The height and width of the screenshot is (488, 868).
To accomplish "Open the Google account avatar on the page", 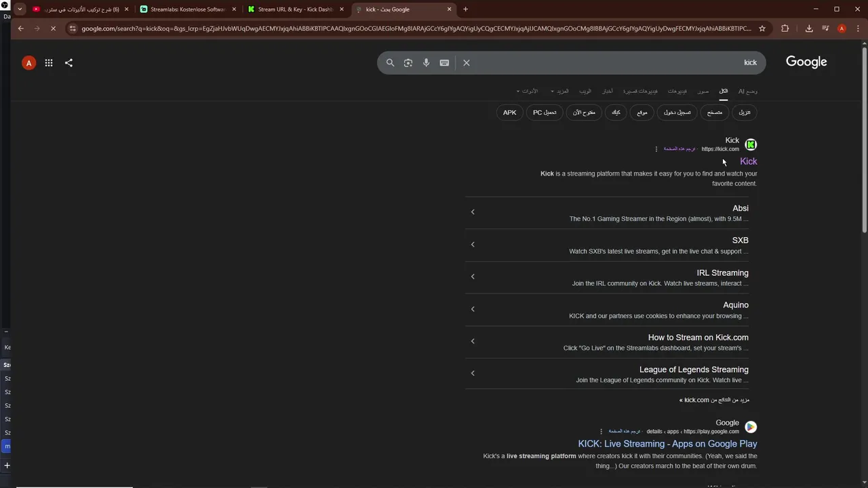I will 28,63.
